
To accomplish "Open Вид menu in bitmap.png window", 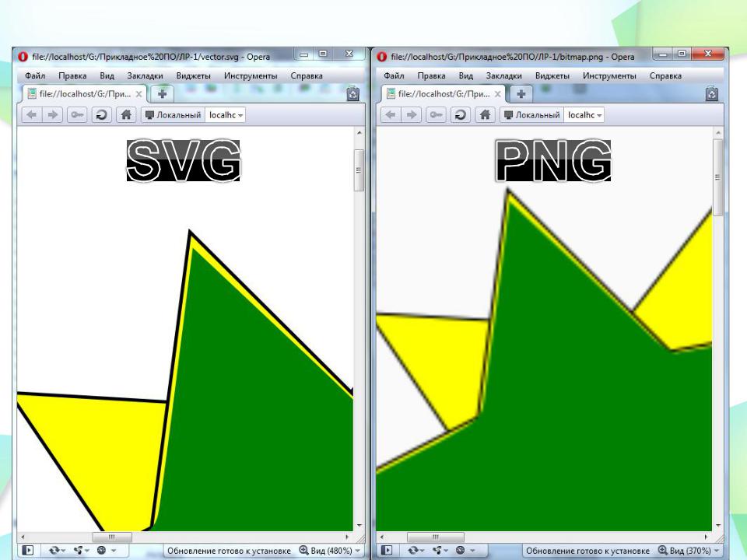I will pos(465,75).
